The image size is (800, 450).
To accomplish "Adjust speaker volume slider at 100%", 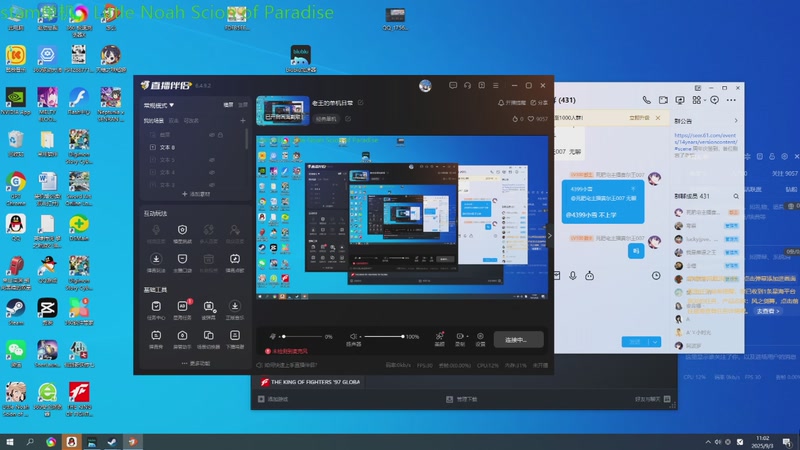I will (383, 337).
